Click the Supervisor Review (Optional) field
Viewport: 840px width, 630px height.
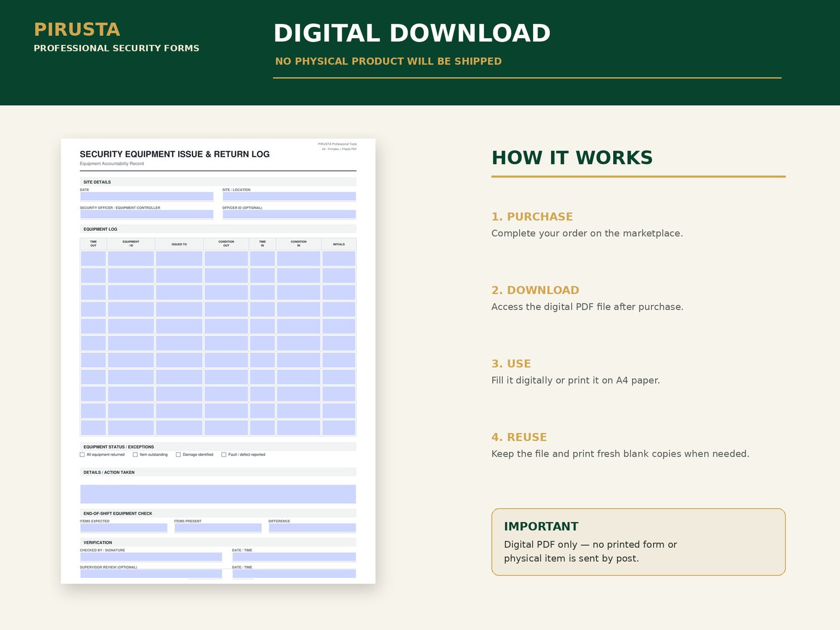151,573
